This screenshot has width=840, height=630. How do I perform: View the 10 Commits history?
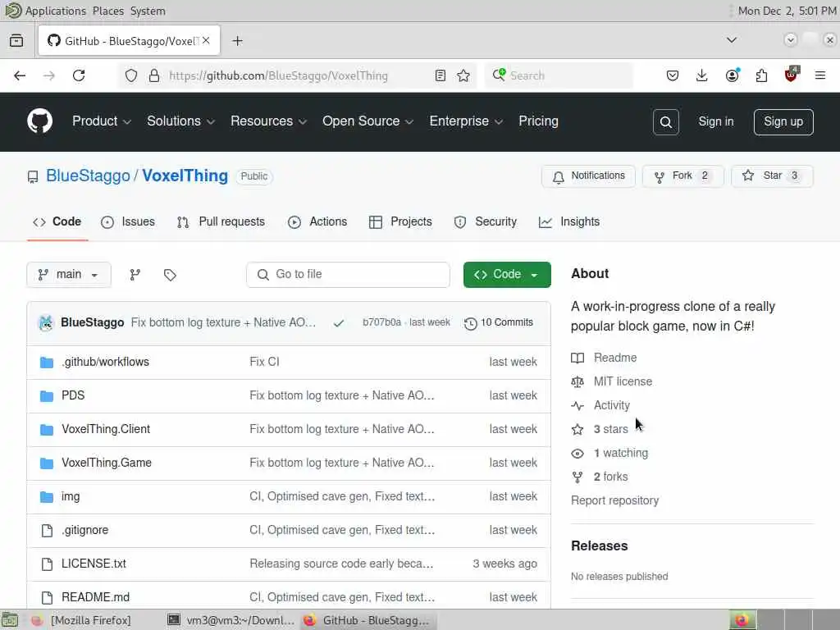point(499,323)
